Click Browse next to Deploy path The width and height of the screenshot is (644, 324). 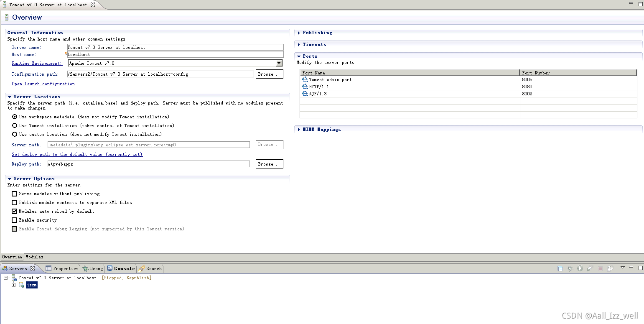click(x=270, y=164)
